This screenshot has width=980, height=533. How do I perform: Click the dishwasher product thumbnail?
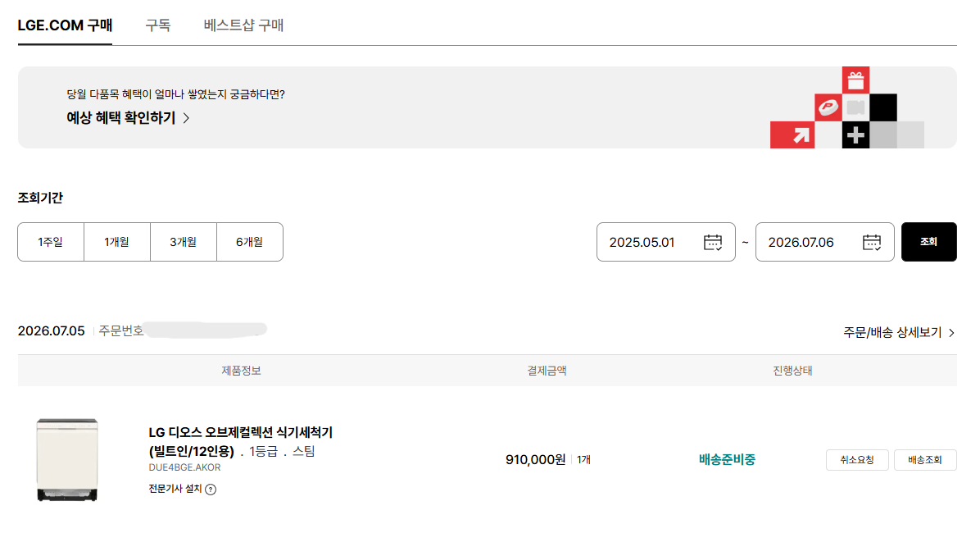point(67,460)
